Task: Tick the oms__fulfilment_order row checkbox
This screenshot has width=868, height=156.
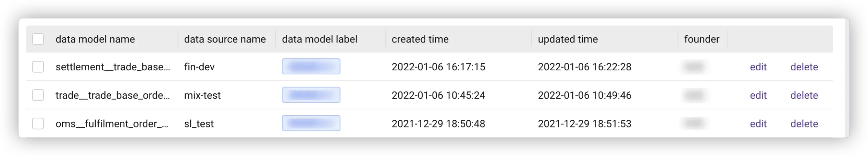Action: pos(38,124)
